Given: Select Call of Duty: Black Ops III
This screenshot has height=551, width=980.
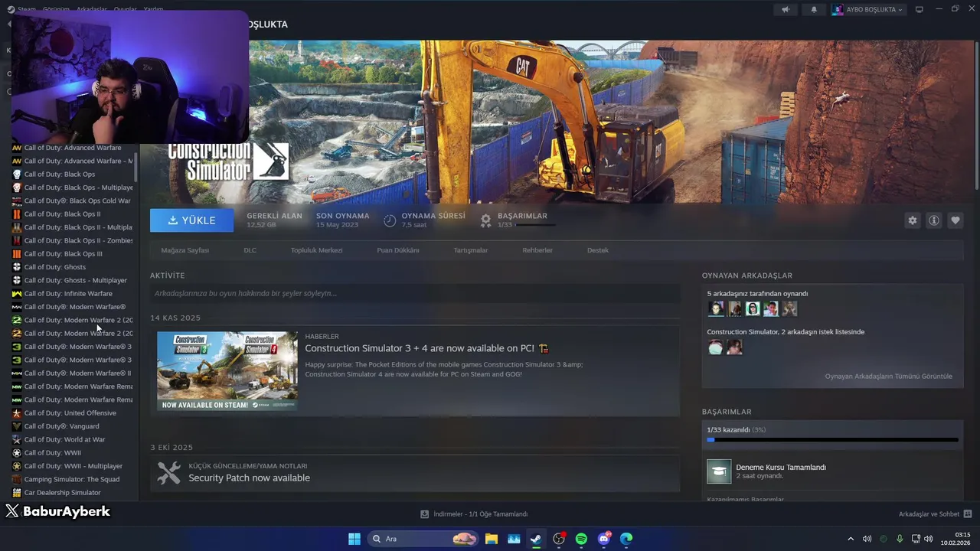Looking at the screenshot, I should pyautogui.click(x=63, y=254).
